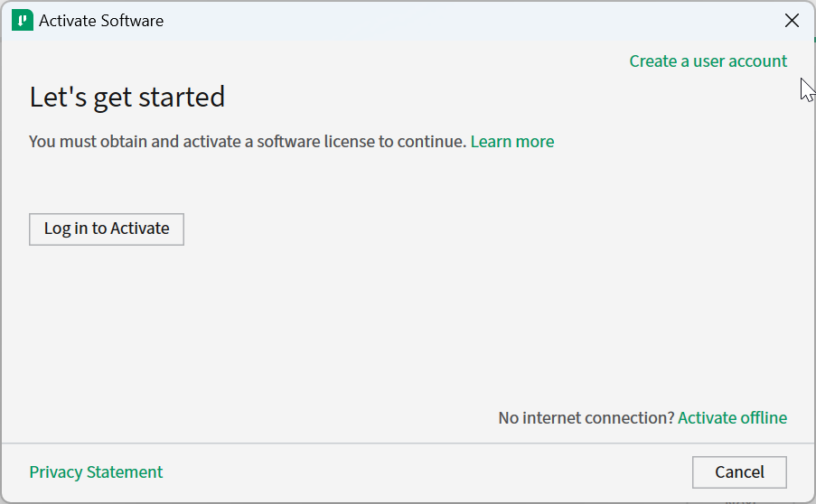Click the Let's get started heading
The image size is (816, 504).
coord(127,97)
